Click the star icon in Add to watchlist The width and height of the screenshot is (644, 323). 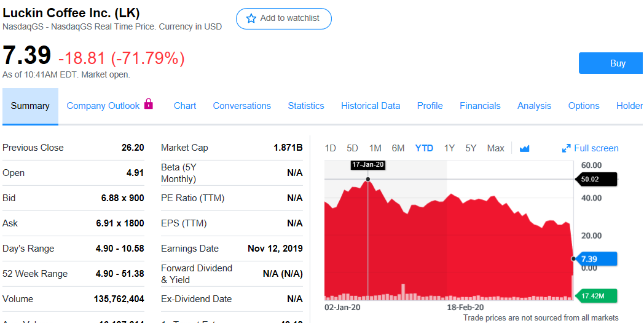point(251,18)
